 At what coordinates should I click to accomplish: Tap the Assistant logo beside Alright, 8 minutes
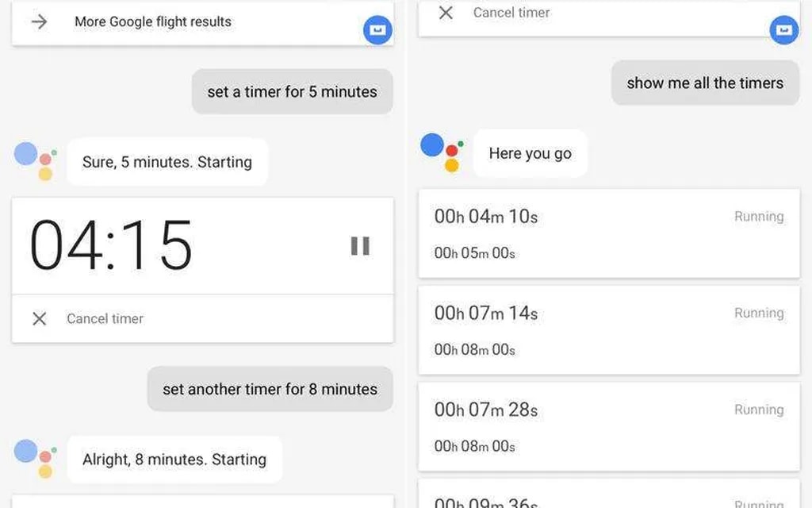pyautogui.click(x=36, y=458)
